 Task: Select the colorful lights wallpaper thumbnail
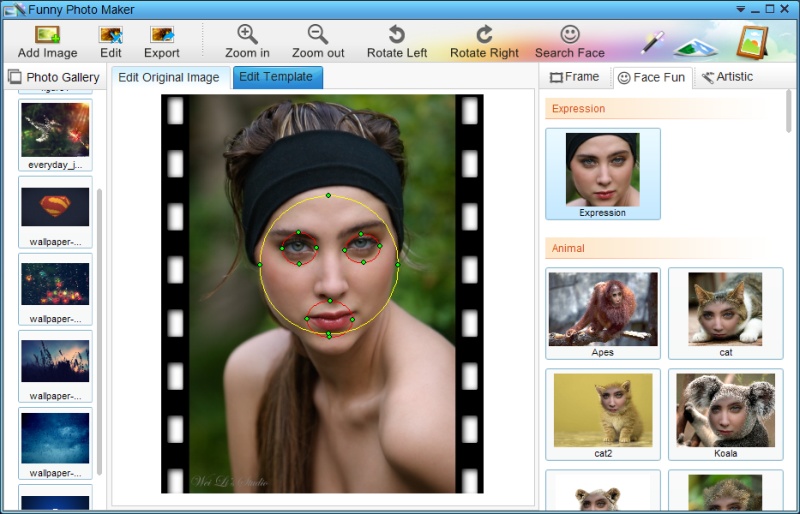(x=55, y=289)
